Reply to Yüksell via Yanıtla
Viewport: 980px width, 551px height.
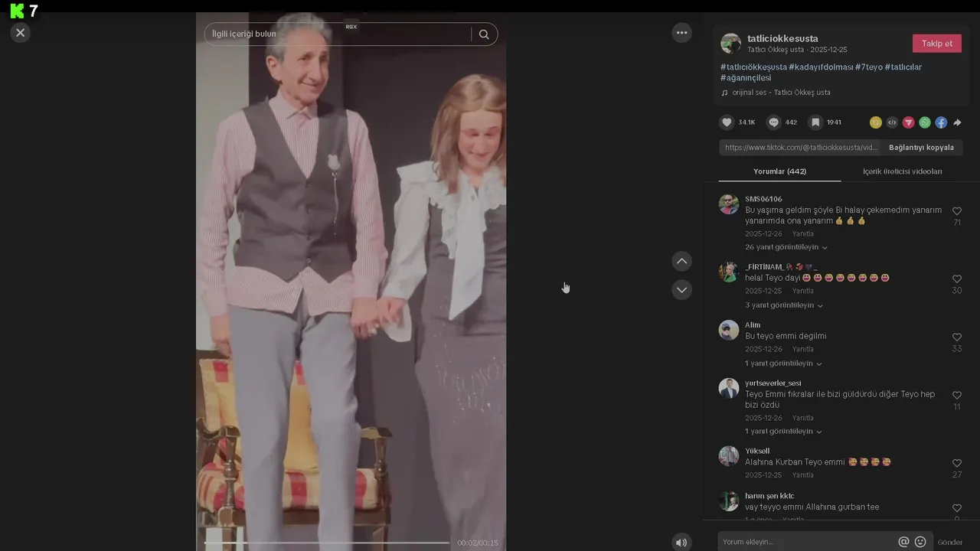(802, 475)
